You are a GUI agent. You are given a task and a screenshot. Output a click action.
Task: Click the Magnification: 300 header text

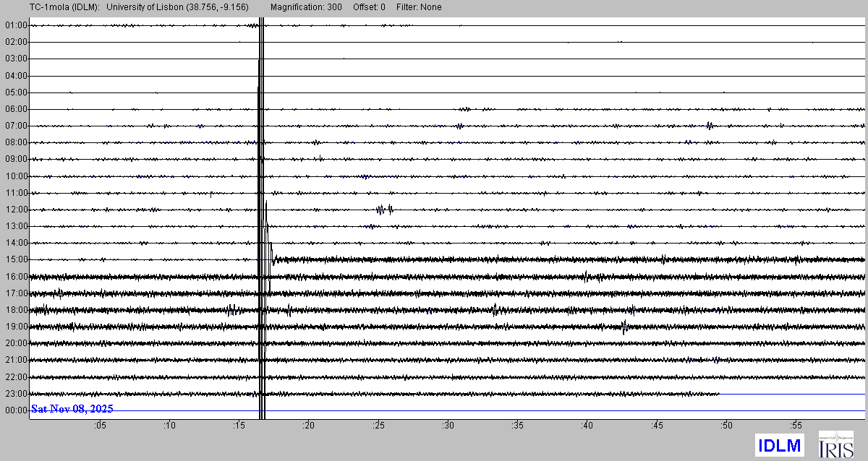pyautogui.click(x=306, y=7)
